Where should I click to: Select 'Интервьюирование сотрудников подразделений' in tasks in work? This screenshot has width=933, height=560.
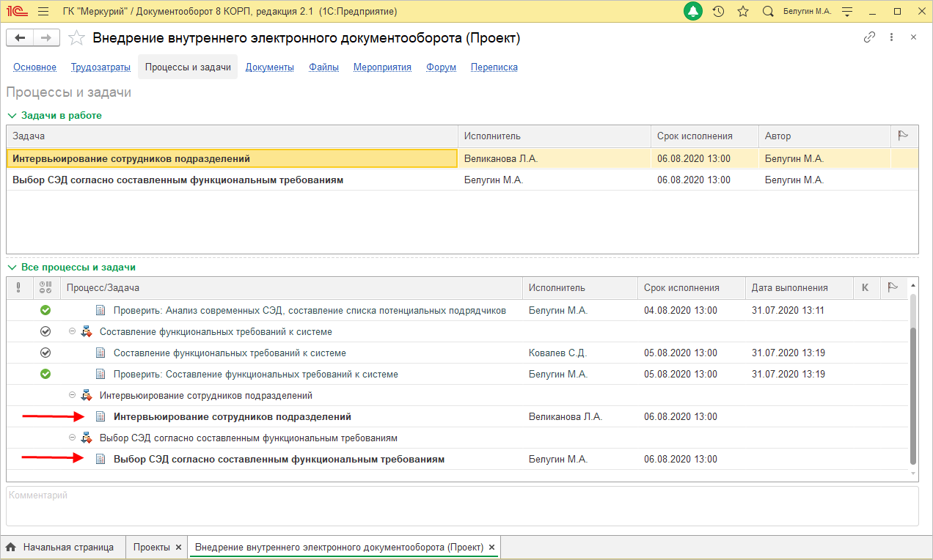(233, 158)
